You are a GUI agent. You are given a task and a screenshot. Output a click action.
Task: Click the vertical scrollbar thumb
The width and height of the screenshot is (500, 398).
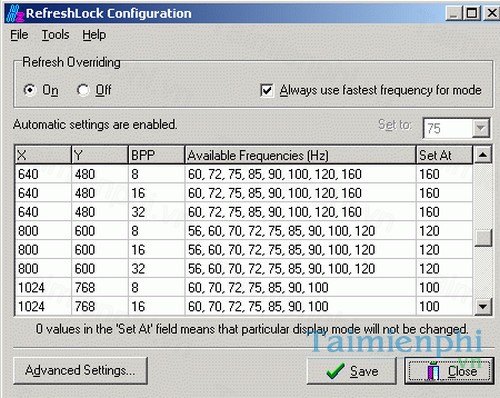point(483,238)
